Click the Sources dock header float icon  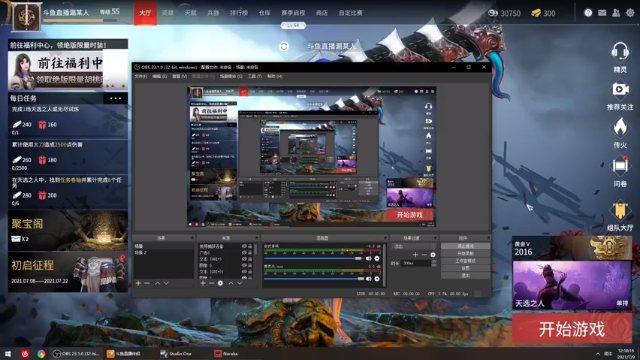pos(257,238)
